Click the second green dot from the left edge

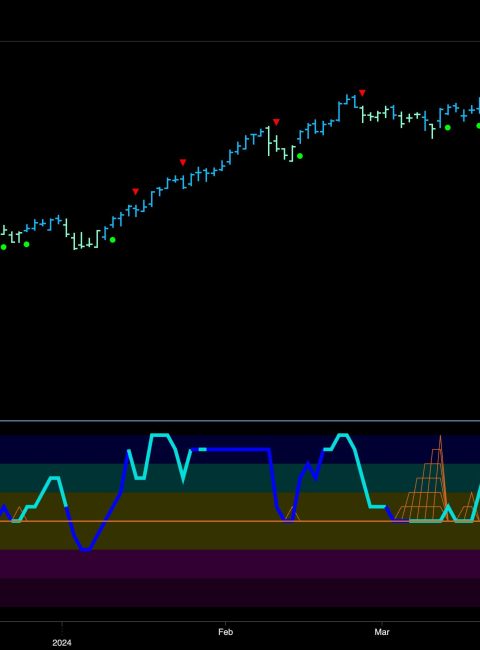[27, 244]
